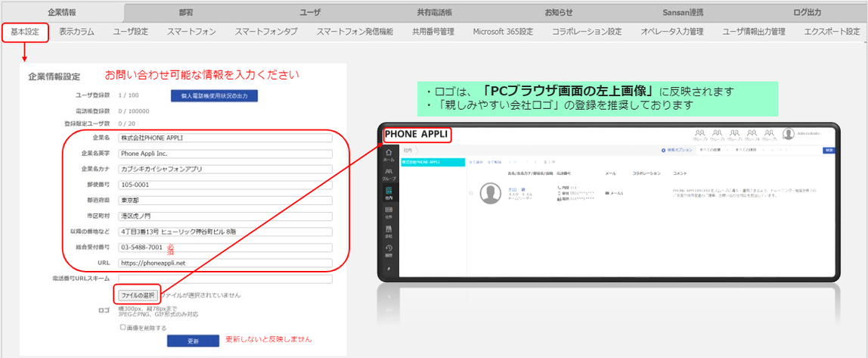Open the second すべて filter dropdown
Viewport: 868px width, 358px height.
[x=749, y=150]
